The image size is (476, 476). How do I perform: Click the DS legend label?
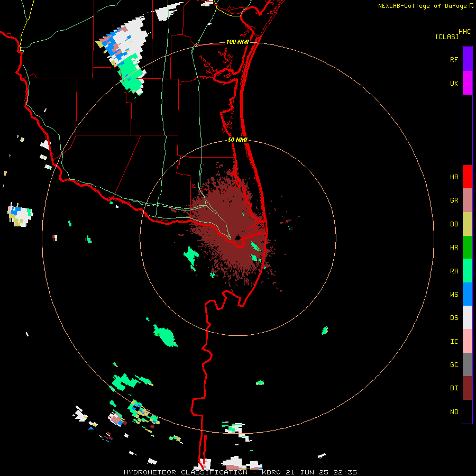click(454, 318)
